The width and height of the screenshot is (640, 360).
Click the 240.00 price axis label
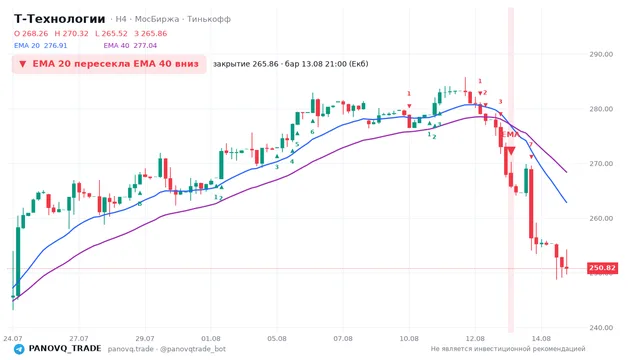point(601,328)
